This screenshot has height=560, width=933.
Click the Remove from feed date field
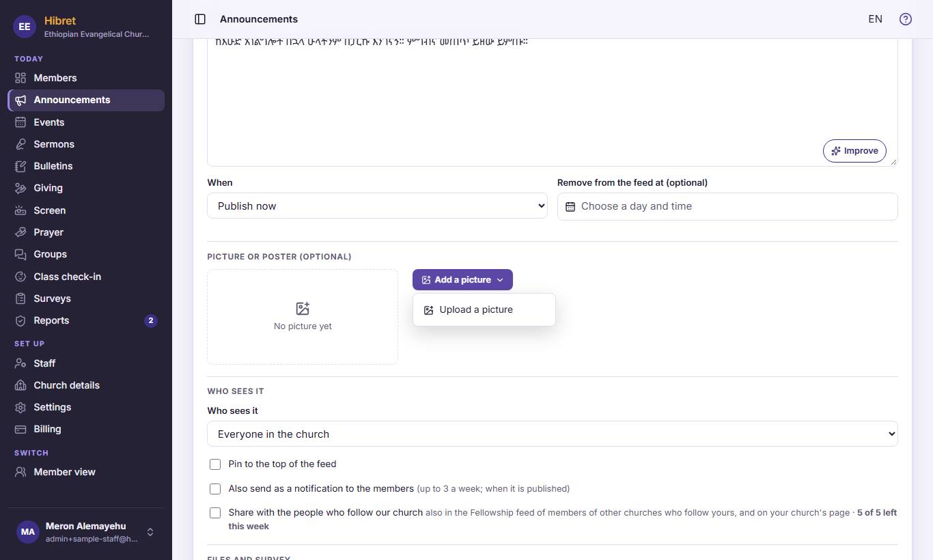727,206
